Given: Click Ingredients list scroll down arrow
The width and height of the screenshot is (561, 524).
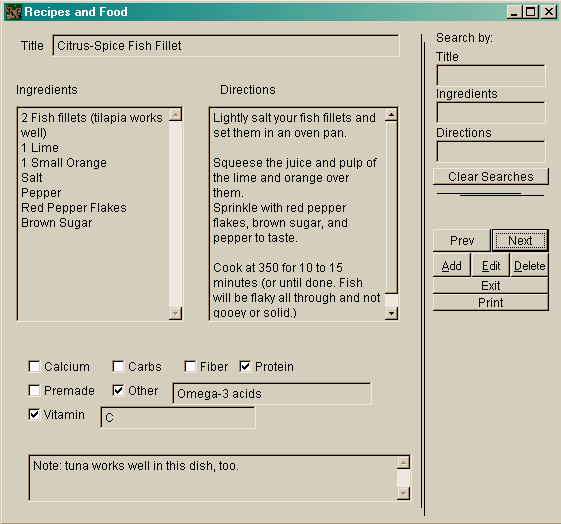Looking at the screenshot, I should click(175, 313).
